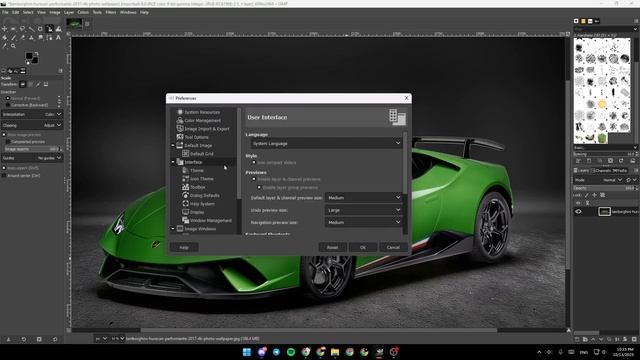Viewport: 640px width, 360px height.
Task: Open Theme preferences page
Action: click(x=196, y=171)
